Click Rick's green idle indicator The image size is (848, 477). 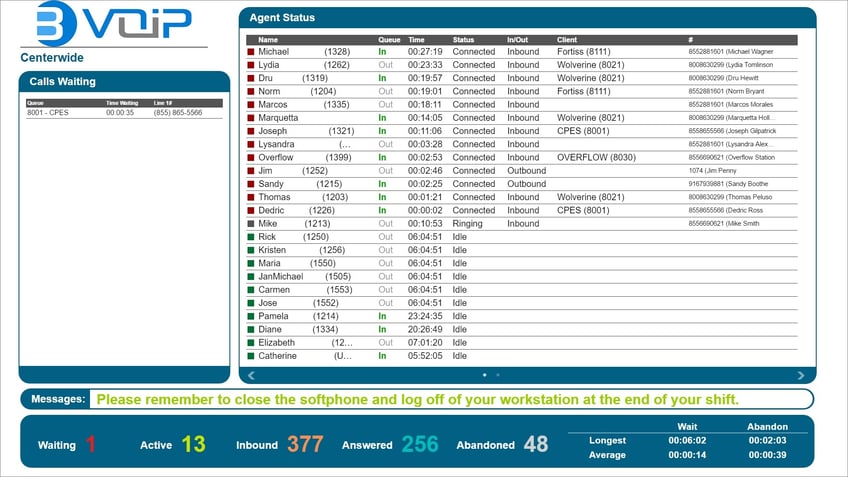251,237
